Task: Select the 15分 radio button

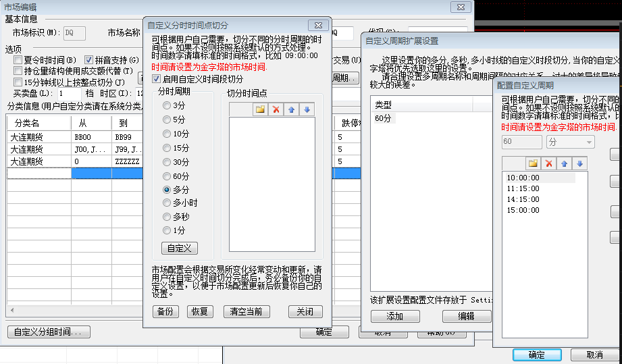Action: click(167, 148)
